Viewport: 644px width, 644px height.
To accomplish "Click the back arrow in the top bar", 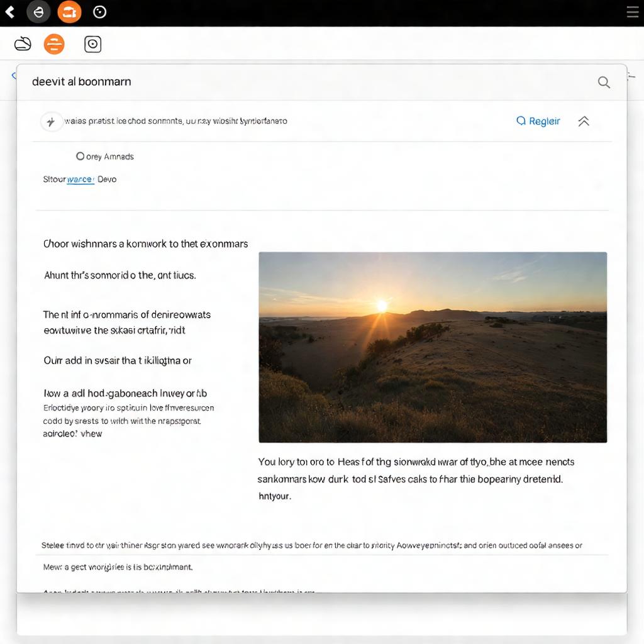I will 9,11.
